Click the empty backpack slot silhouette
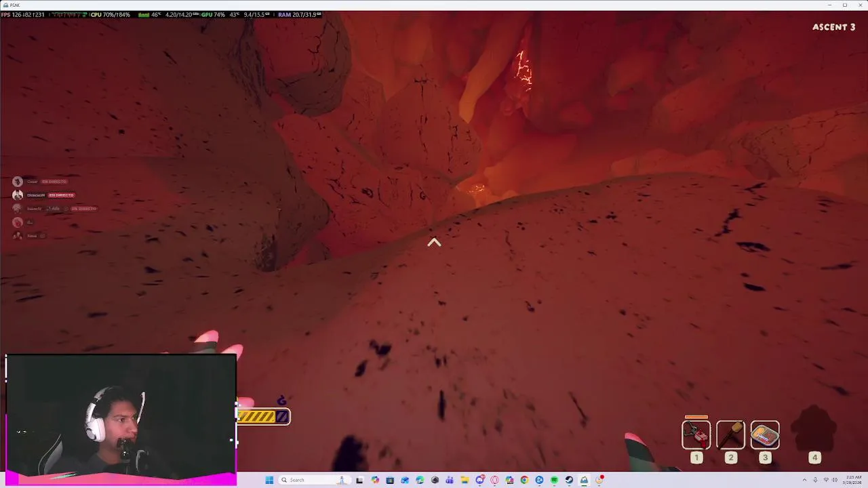Screen dimensions: 868x488 coord(815,427)
